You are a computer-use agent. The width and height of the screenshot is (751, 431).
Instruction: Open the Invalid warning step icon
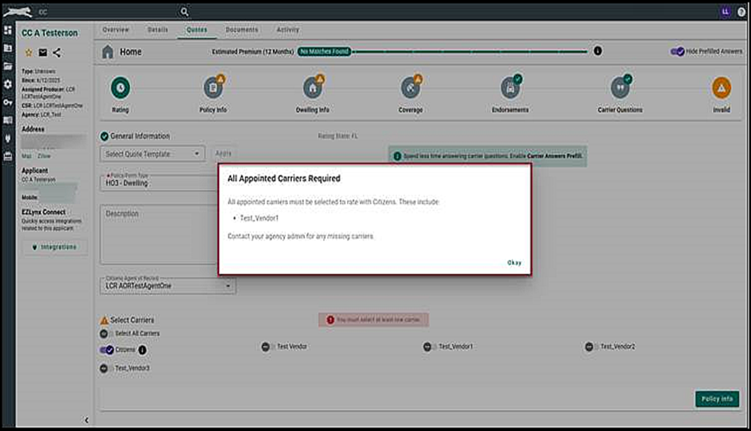click(x=721, y=88)
